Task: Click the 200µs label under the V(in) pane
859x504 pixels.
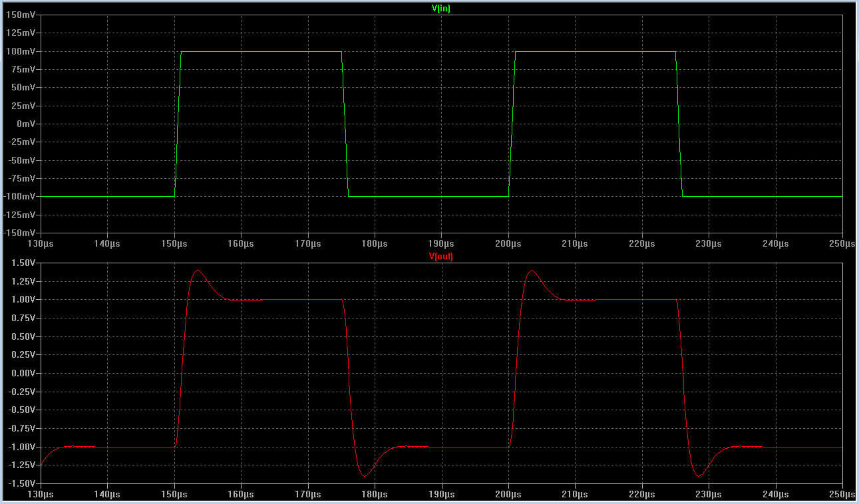Action: (x=508, y=244)
